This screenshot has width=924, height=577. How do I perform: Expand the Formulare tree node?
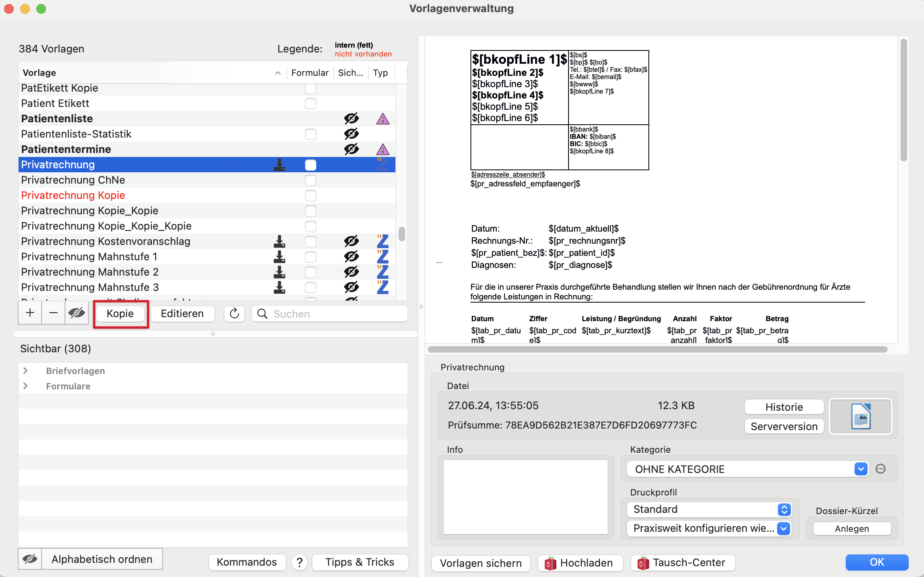pos(25,386)
